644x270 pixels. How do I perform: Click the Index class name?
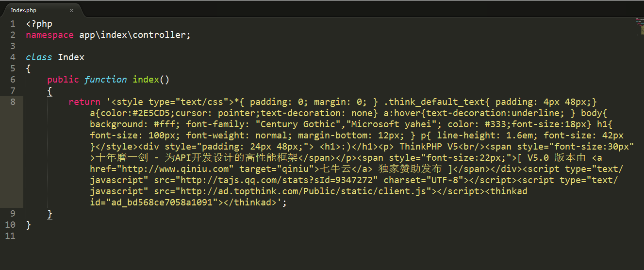[x=71, y=57]
